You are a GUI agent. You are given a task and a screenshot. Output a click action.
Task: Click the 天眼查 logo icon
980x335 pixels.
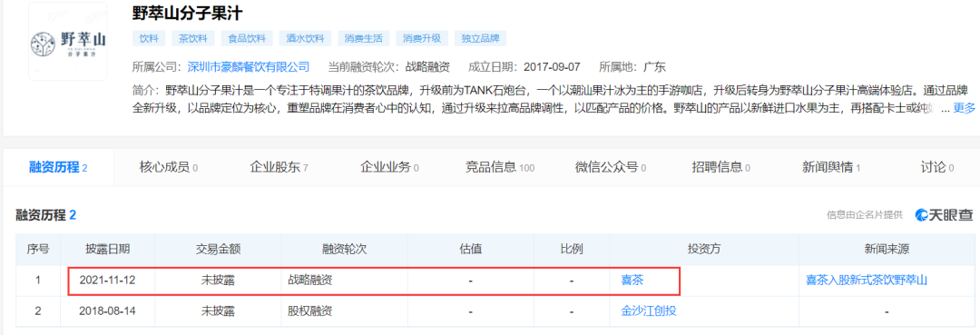[944, 215]
